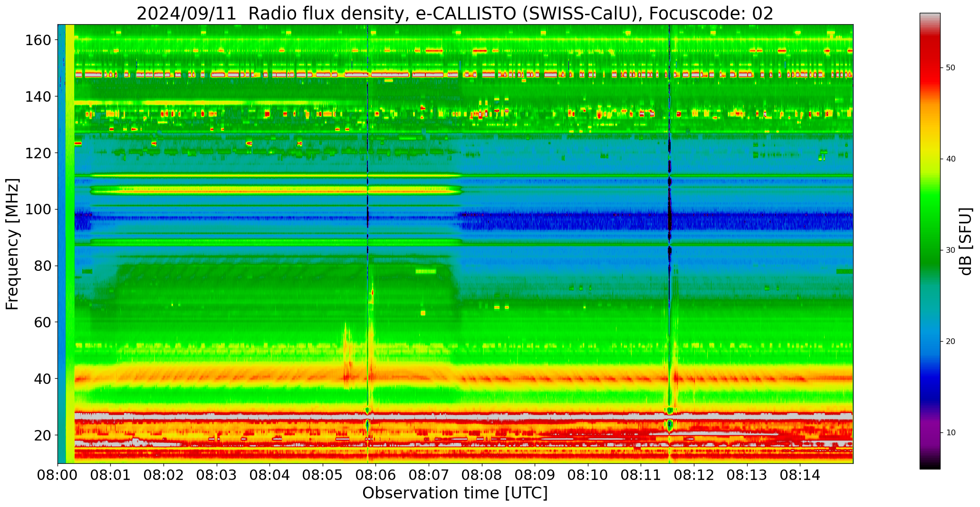Screen dimensions: 980x507
Task: Click the 08:10 time tick label
Action: pyautogui.click(x=588, y=475)
